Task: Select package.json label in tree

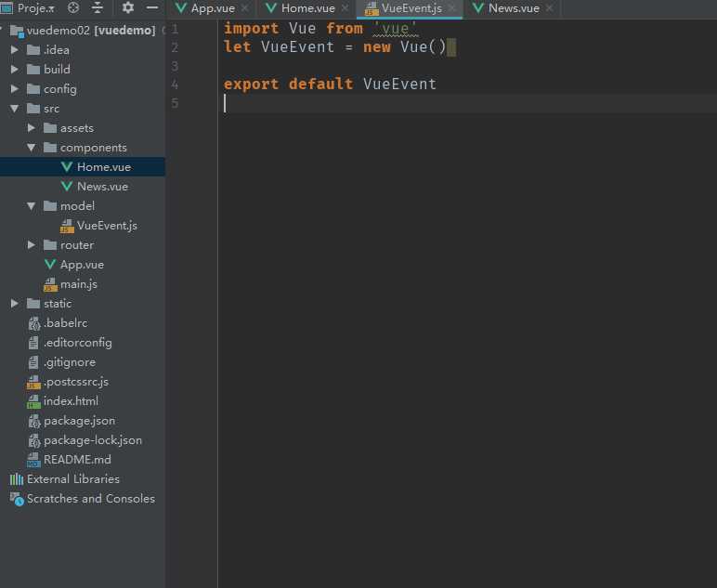Action: tap(79, 421)
